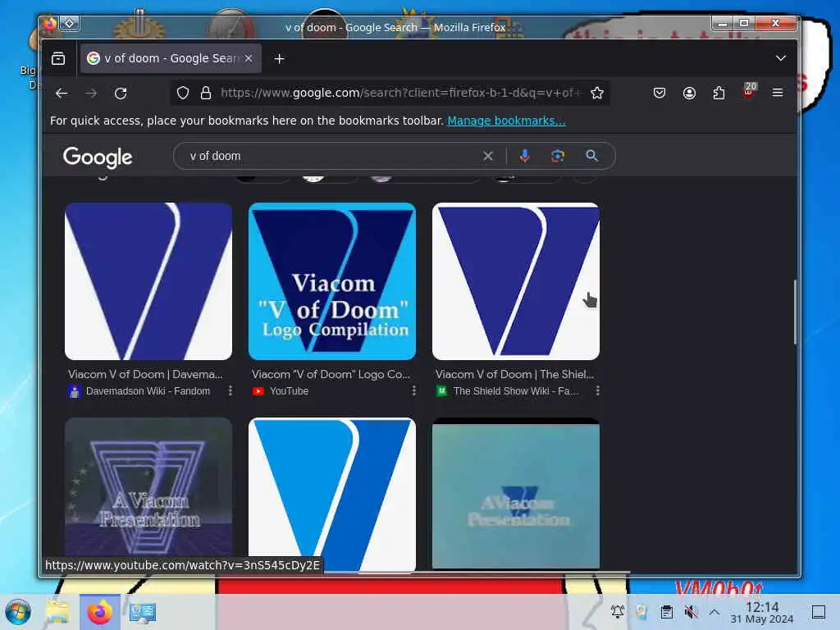This screenshot has height=630, width=840.
Task: Open the Manage bookmarks link
Action: (506, 121)
